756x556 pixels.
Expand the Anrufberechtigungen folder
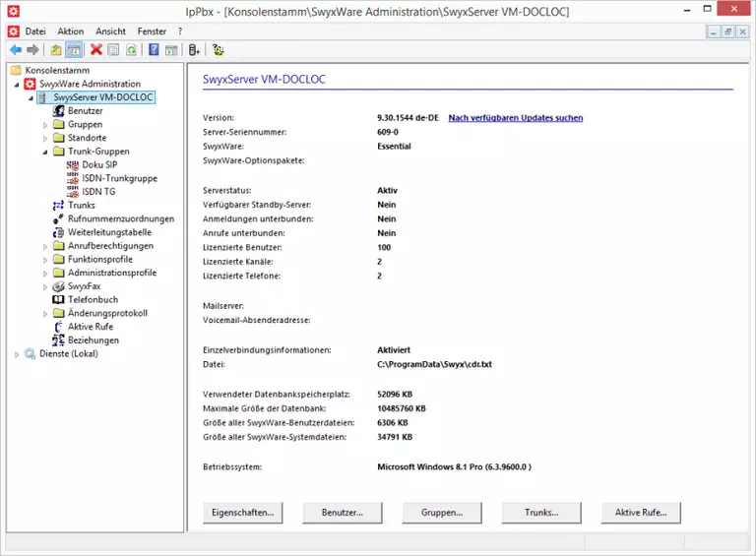click(x=44, y=246)
